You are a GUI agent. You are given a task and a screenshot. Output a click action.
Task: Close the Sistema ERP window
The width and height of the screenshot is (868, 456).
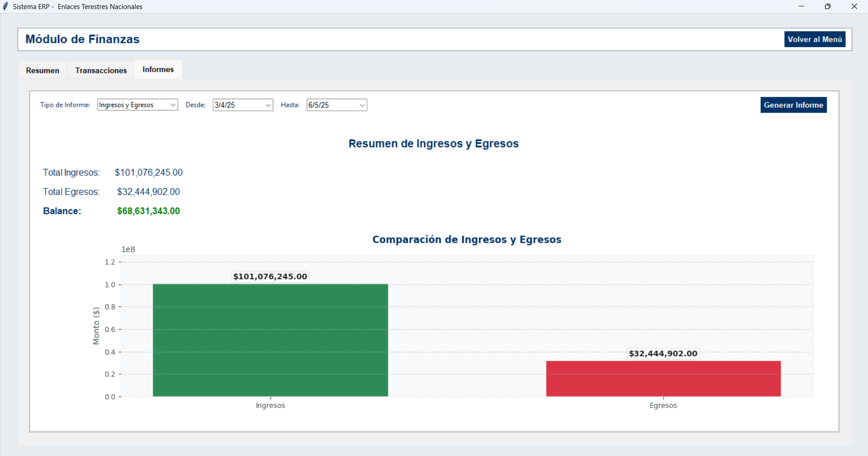pyautogui.click(x=854, y=6)
